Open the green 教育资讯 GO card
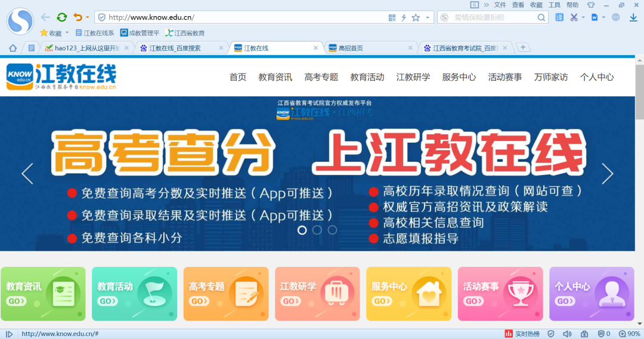Image resolution: width=644 pixels, height=339 pixels. 43,294
